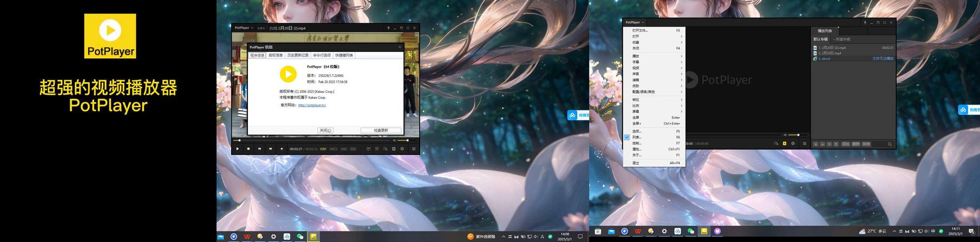
Task: Switch to the 快捷键列表 tab
Action: pos(344,55)
